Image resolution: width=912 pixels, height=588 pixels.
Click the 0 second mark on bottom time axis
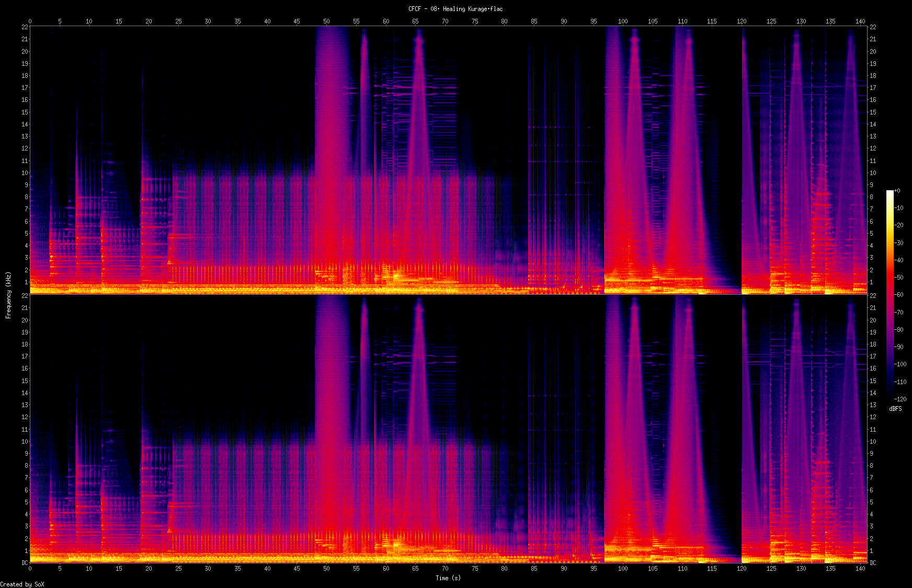click(30, 568)
